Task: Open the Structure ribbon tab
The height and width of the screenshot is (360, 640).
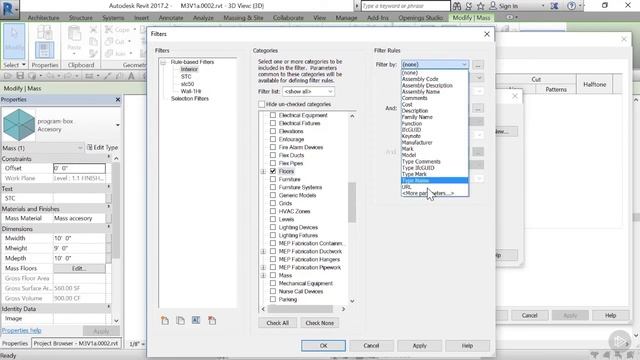Action: tap(80, 18)
